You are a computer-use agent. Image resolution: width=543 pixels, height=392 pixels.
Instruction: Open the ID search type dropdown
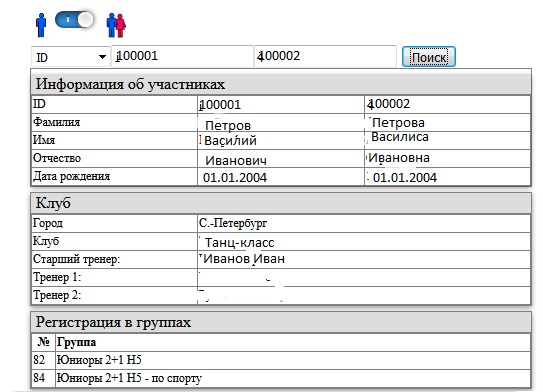[x=71, y=57]
